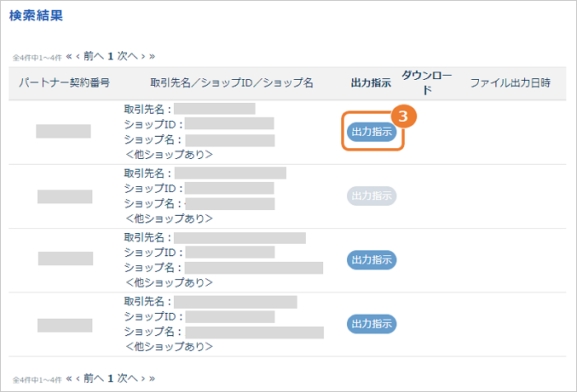Go to first page using « below table
The width and height of the screenshot is (577, 392).
coord(68,378)
